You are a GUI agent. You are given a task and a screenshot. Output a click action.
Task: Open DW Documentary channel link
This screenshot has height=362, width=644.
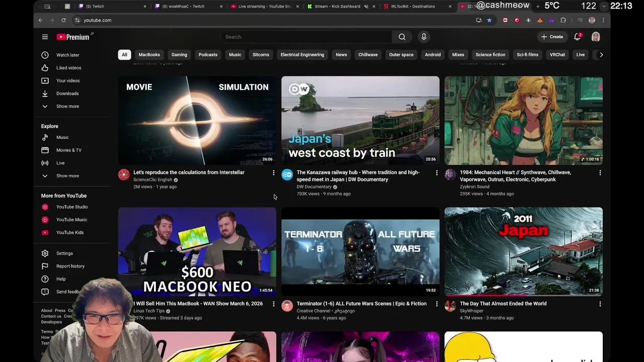click(x=314, y=187)
